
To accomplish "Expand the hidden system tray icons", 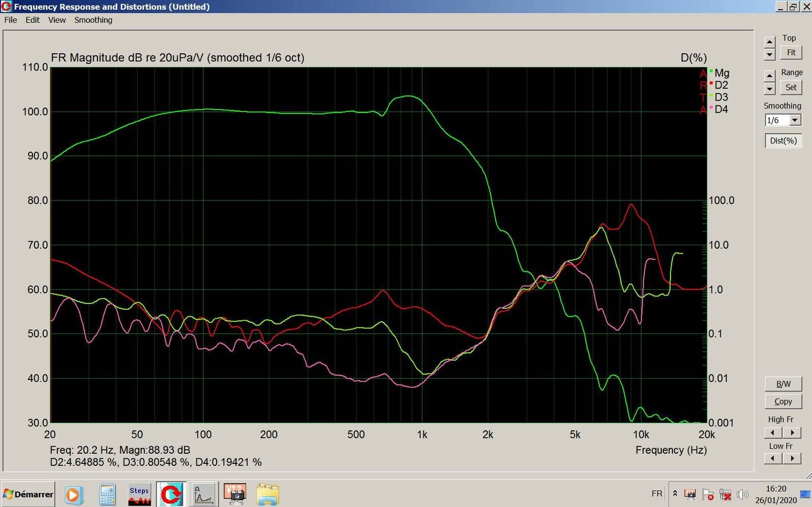I will (x=675, y=493).
